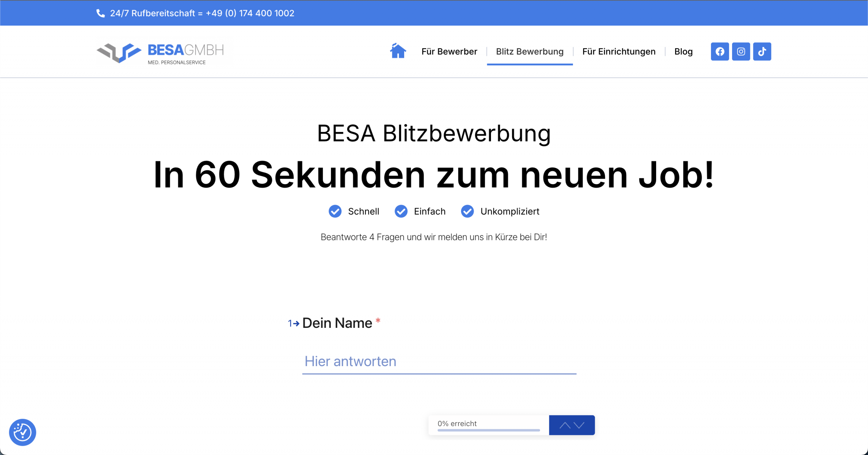Click the home icon in navigation

[398, 51]
